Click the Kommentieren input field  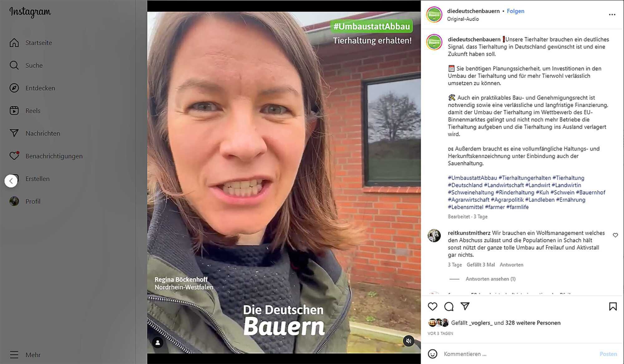coord(518,354)
